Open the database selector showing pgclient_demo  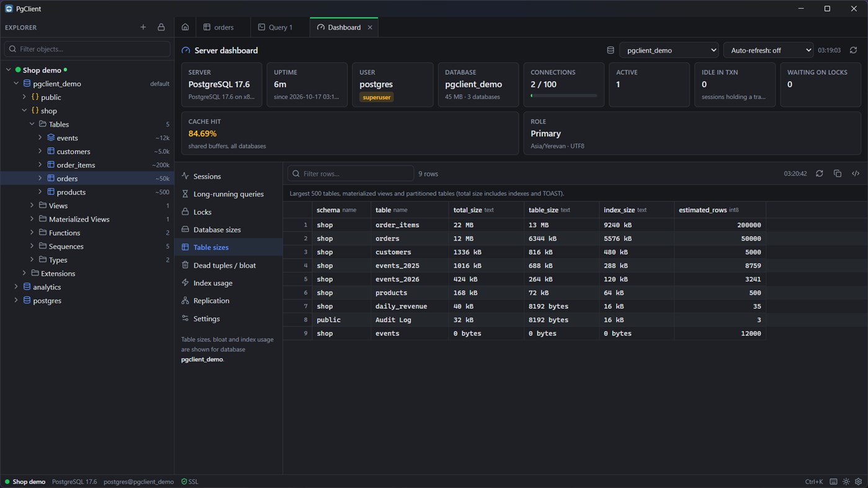pyautogui.click(x=669, y=50)
